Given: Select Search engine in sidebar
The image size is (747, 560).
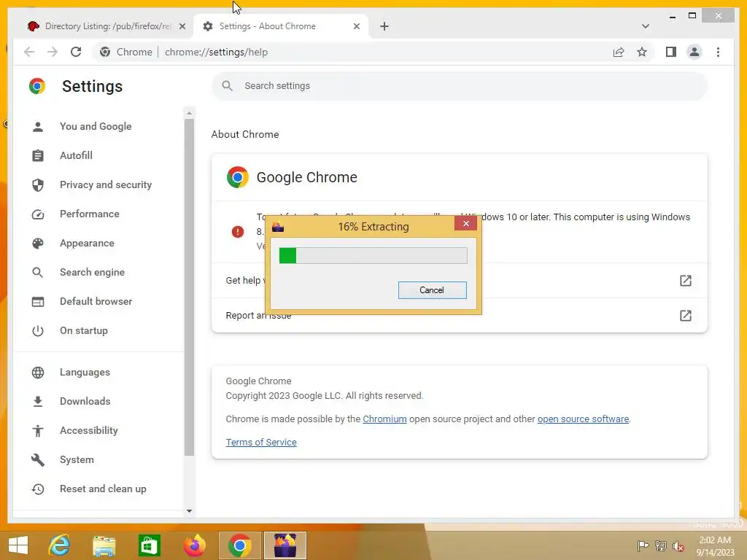Looking at the screenshot, I should coord(92,272).
